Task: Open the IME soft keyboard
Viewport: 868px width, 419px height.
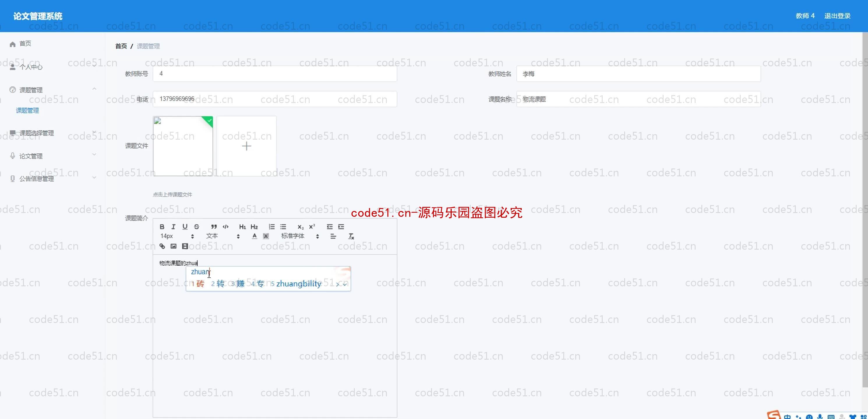Action: click(831, 417)
